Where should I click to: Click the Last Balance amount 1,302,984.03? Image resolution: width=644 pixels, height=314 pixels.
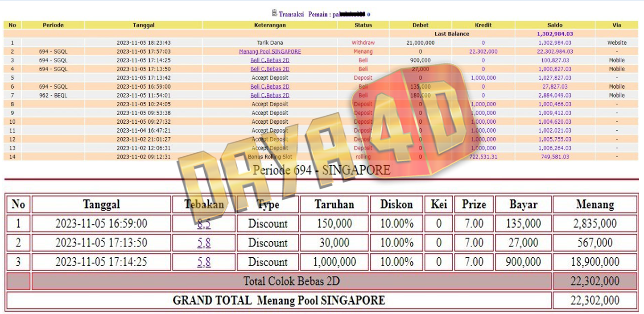click(x=555, y=34)
